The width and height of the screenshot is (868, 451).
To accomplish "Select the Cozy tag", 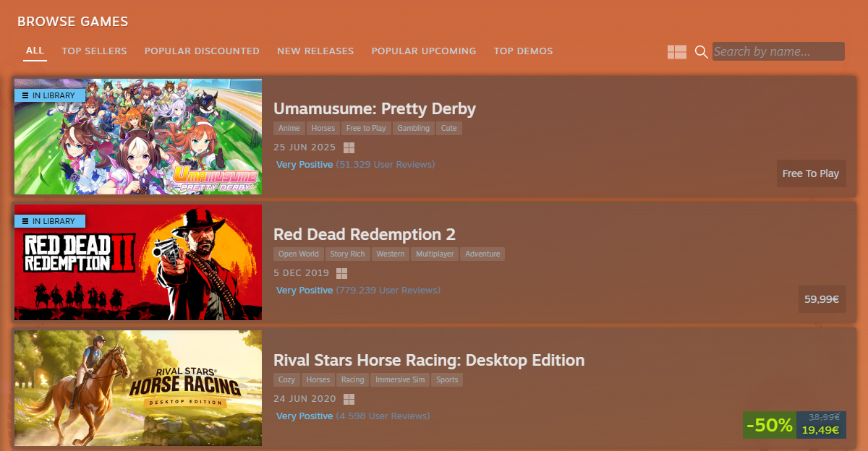I will pyautogui.click(x=286, y=379).
